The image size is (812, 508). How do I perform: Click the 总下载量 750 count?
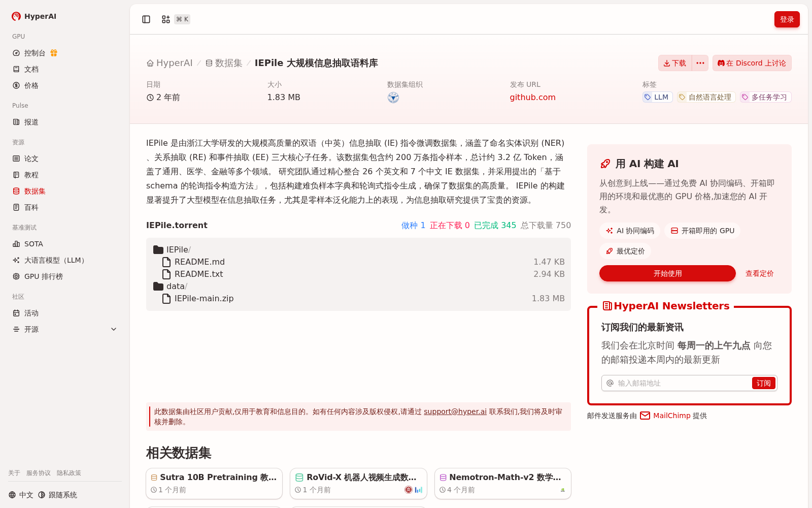[546, 225]
